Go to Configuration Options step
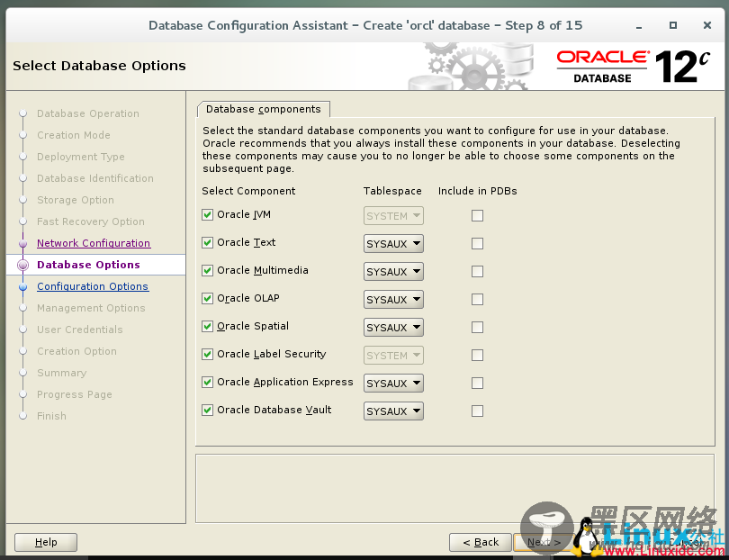This screenshot has height=560, width=729. (93, 286)
